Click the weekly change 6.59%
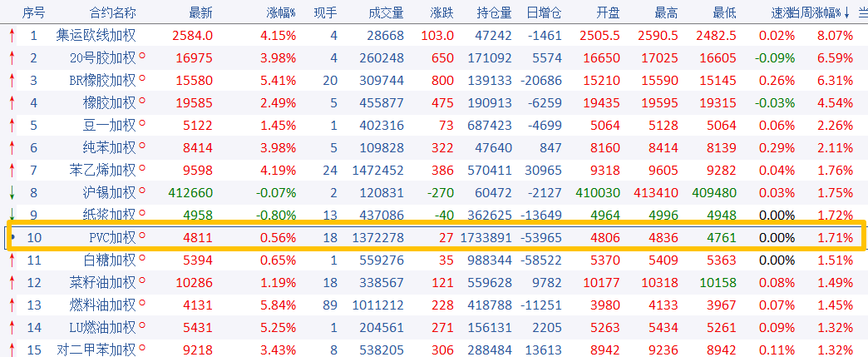 836,58
